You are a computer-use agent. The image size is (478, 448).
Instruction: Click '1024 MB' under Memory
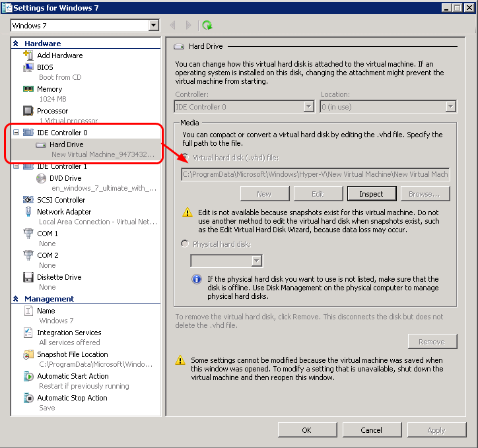coord(53,99)
